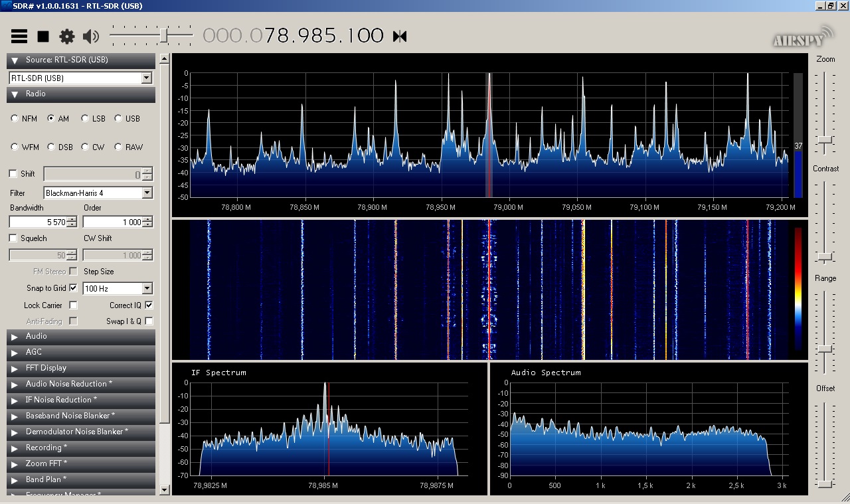Open the 100 Hz step size dropdown
The height and width of the screenshot is (504, 850).
coord(147,289)
